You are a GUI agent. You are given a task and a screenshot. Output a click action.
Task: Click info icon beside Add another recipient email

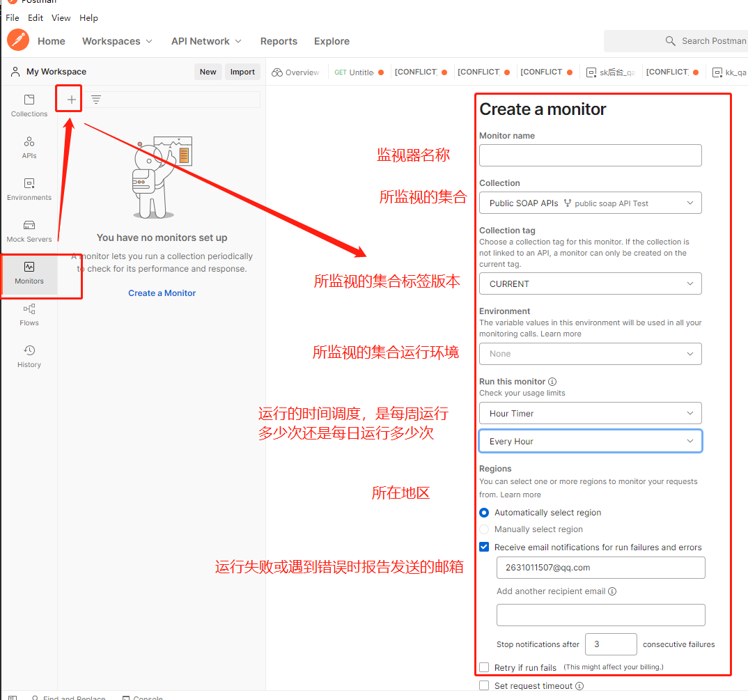pos(612,591)
